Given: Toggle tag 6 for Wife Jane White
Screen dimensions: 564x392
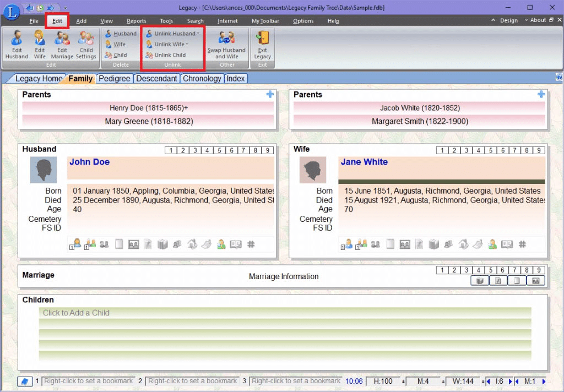Looking at the screenshot, I should tap(503, 150).
